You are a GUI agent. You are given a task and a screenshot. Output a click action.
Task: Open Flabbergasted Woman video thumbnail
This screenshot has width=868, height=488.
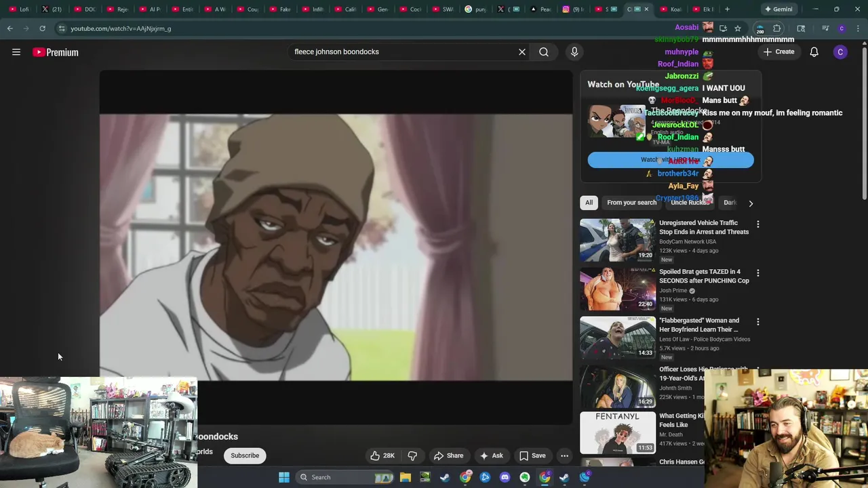[x=618, y=338]
